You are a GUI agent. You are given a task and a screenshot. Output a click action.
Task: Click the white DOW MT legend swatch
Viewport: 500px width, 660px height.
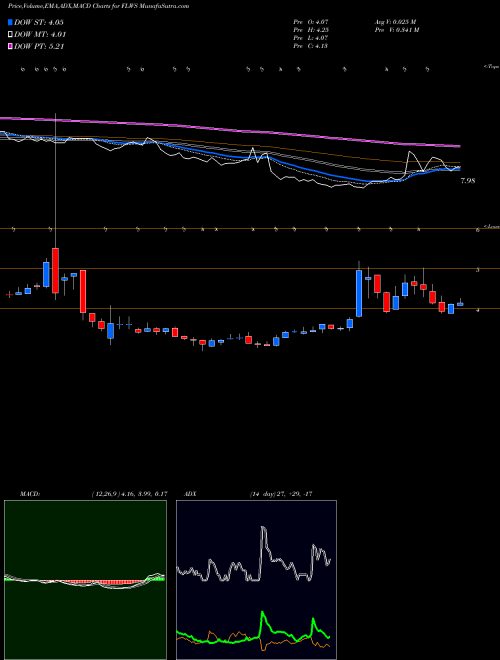10,35
